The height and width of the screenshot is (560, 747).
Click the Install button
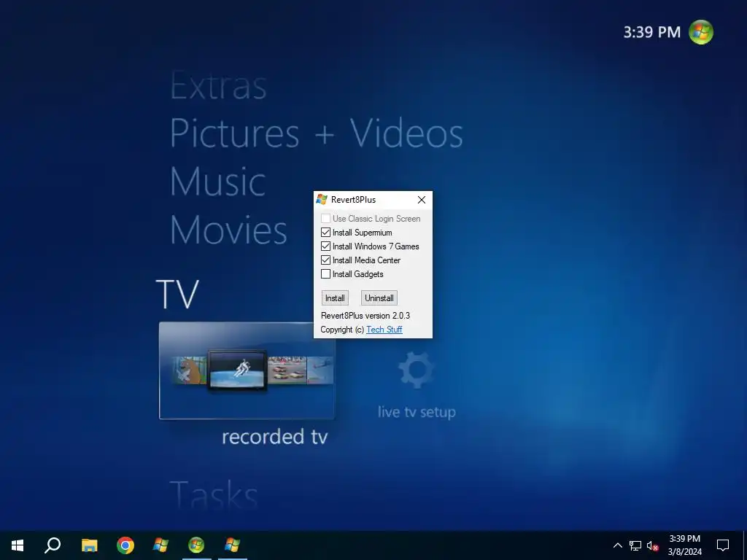pyautogui.click(x=335, y=298)
